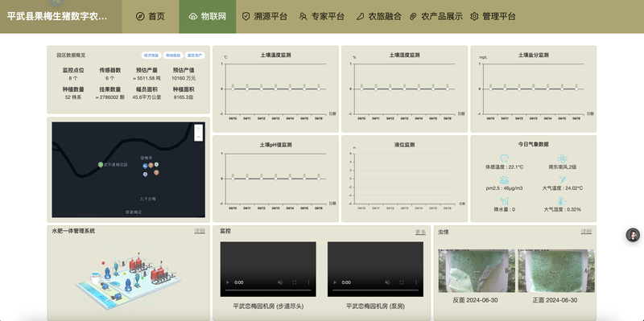The image size is (644, 321).
Task: Open fullscreen for 泵房 video
Action: (x=402, y=282)
